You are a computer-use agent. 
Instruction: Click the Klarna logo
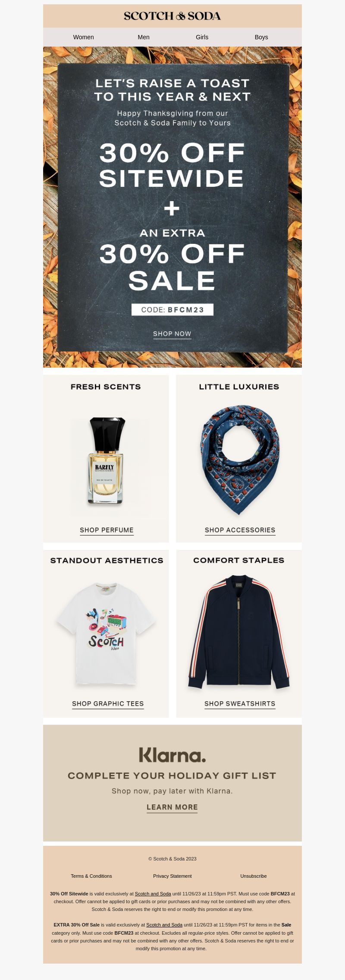172,755
